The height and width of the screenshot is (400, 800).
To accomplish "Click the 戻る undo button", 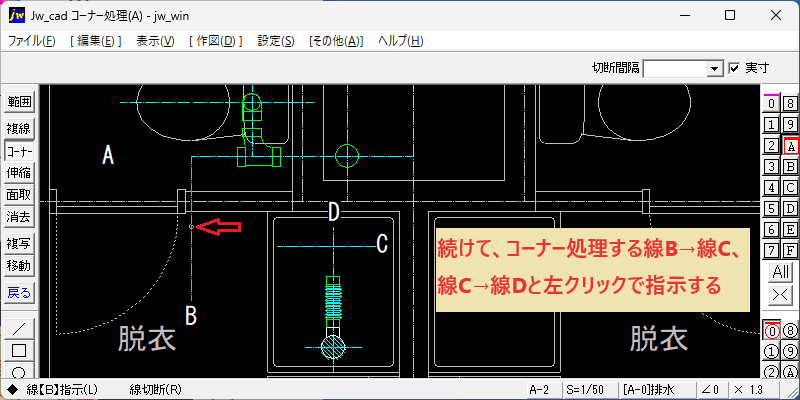I will point(18,293).
